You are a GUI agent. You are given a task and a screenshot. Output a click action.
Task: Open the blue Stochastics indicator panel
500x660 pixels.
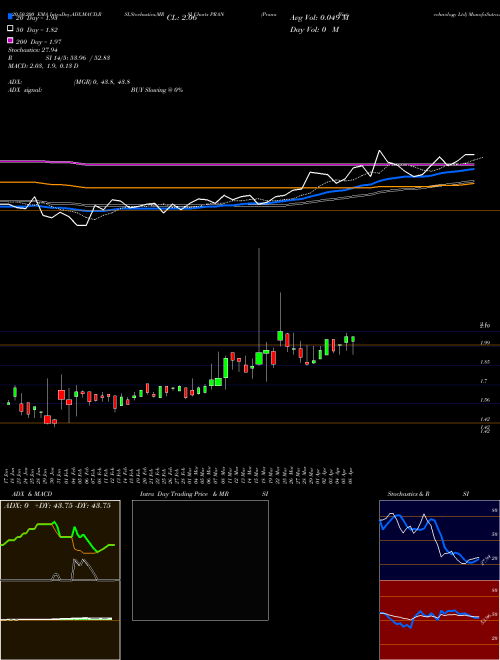[x=439, y=540]
